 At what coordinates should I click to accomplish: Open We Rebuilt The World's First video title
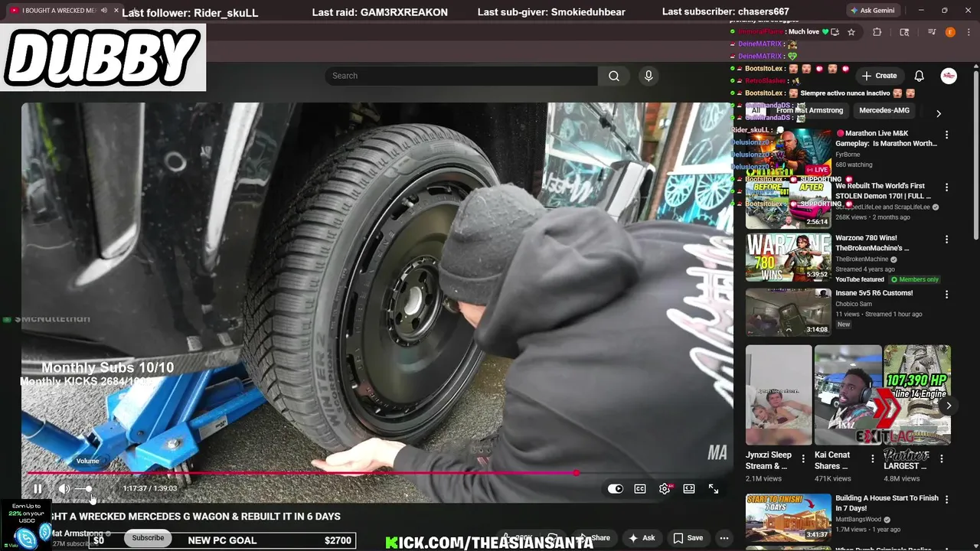(x=883, y=191)
